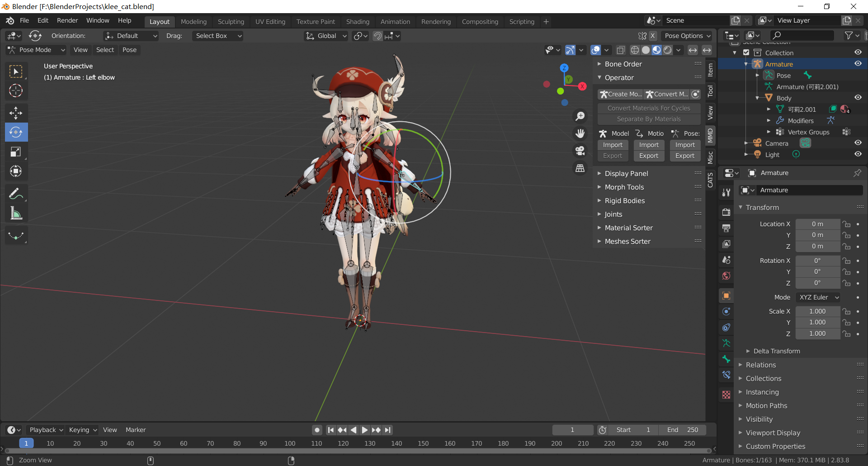Open the Orientation Default dropdown
Image resolution: width=868 pixels, height=466 pixels.
click(x=131, y=36)
